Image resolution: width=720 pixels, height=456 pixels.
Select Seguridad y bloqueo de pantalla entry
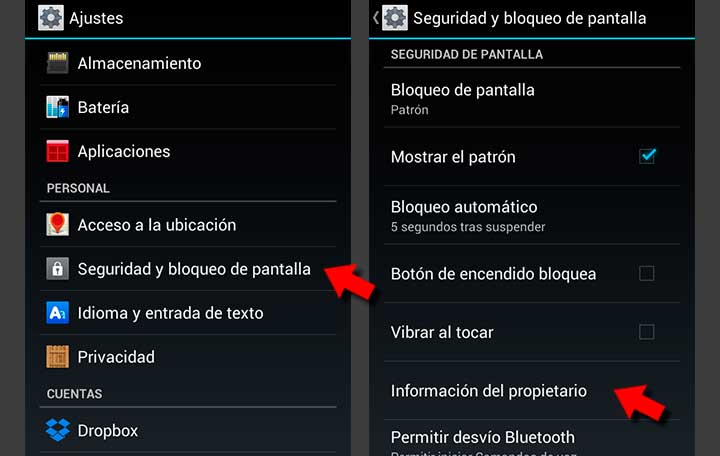coord(188,269)
